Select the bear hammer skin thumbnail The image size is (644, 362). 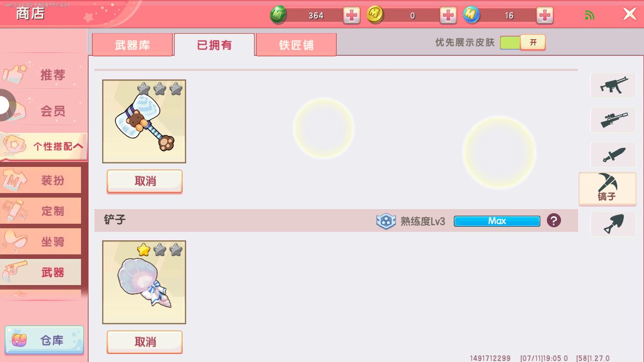click(x=144, y=121)
